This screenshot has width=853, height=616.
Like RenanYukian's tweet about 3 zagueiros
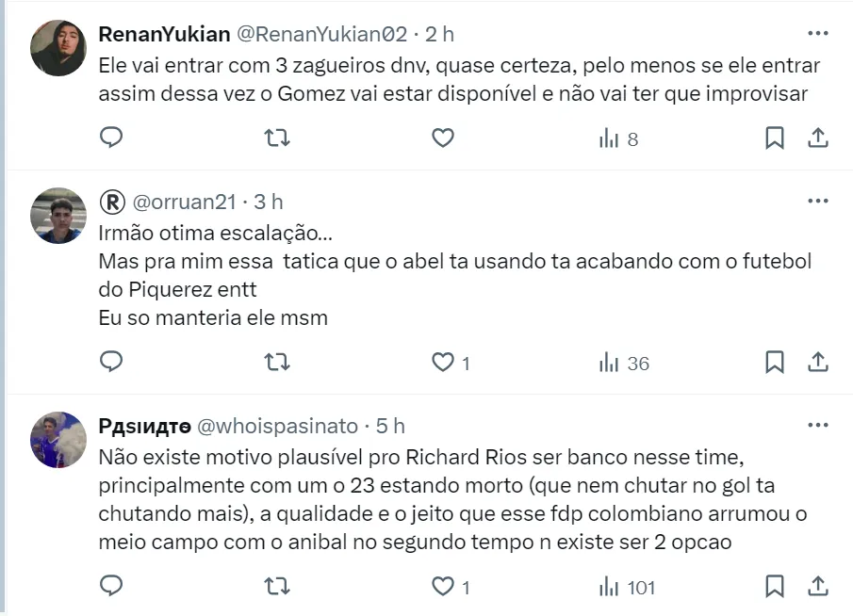(443, 138)
